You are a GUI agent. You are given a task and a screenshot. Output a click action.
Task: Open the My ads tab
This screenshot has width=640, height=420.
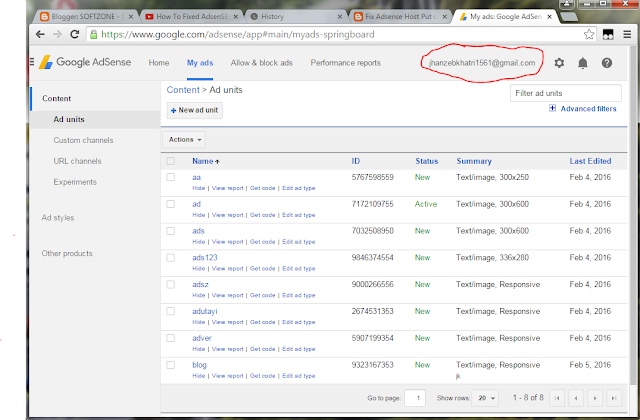pos(200,63)
